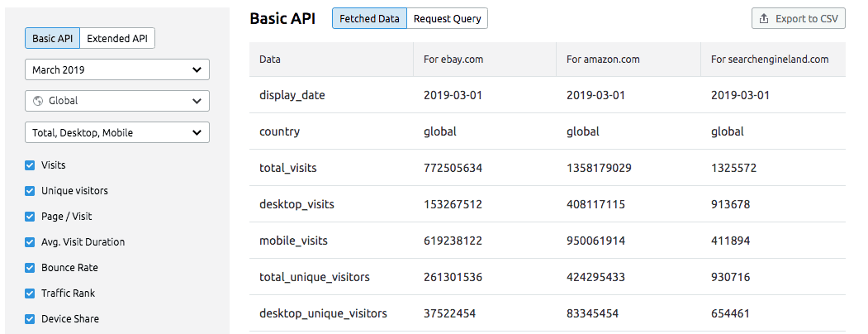Click the display_date row label
Viewport: 868px width, 334px height.
[x=292, y=95]
